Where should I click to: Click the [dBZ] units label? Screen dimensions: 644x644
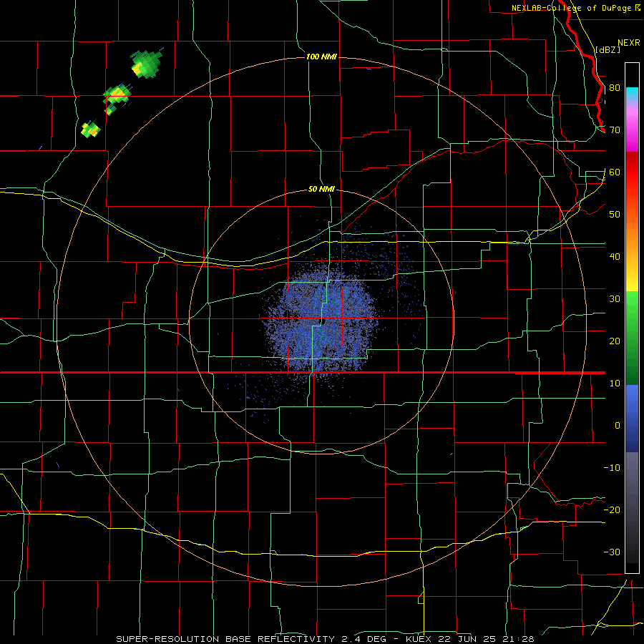click(x=608, y=50)
